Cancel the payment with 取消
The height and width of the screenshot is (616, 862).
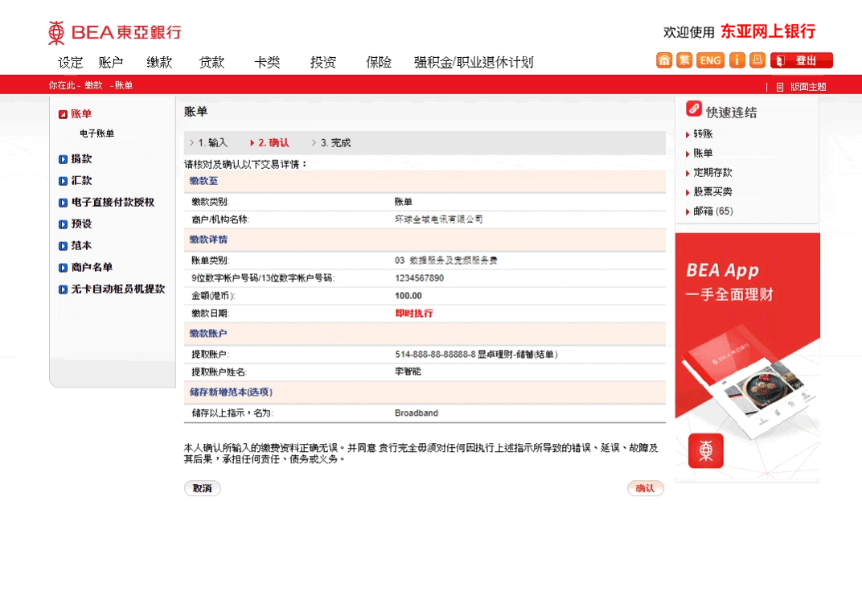[203, 488]
